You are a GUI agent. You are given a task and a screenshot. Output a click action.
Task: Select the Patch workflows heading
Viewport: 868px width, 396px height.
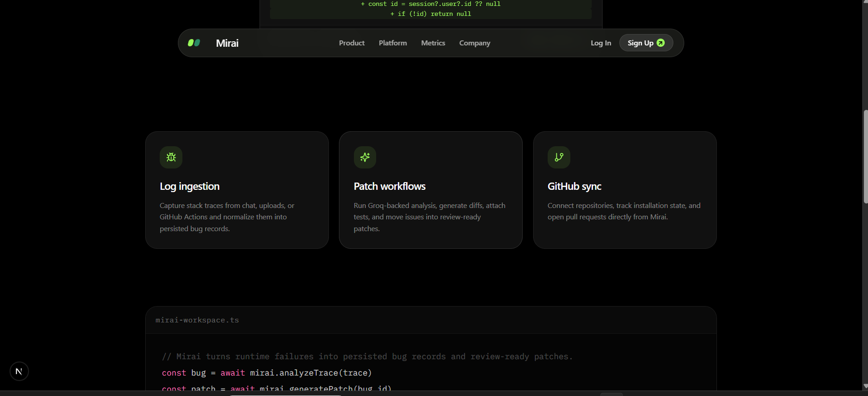[x=390, y=186]
